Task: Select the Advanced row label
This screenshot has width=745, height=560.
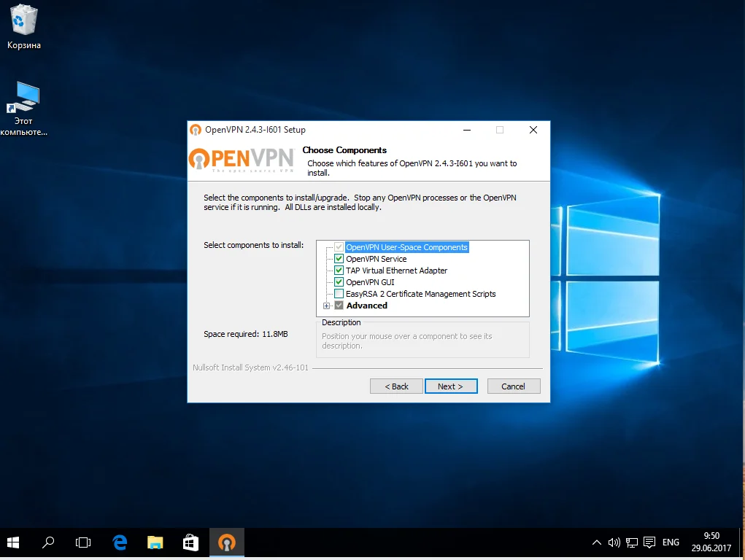Action: click(x=367, y=306)
